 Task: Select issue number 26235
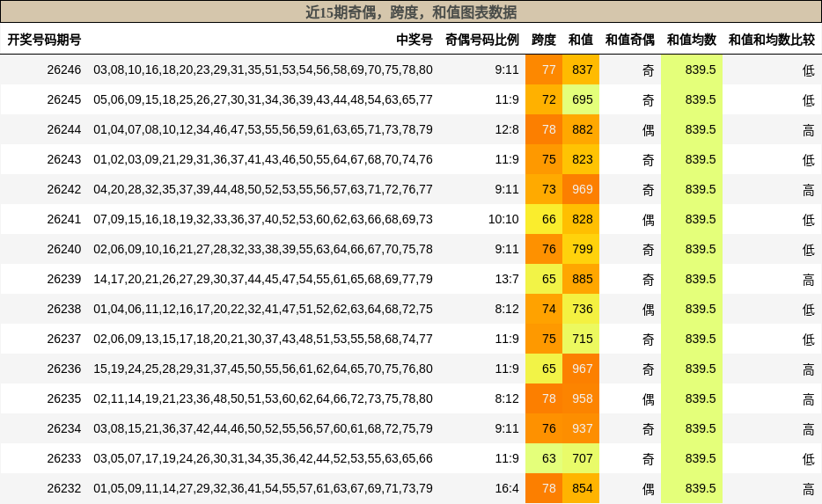pyautogui.click(x=64, y=398)
